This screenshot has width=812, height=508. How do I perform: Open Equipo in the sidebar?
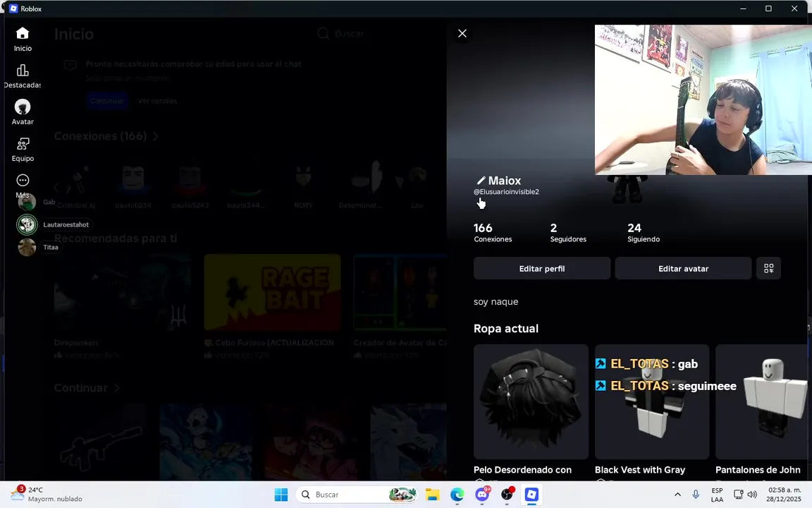pyautogui.click(x=23, y=150)
